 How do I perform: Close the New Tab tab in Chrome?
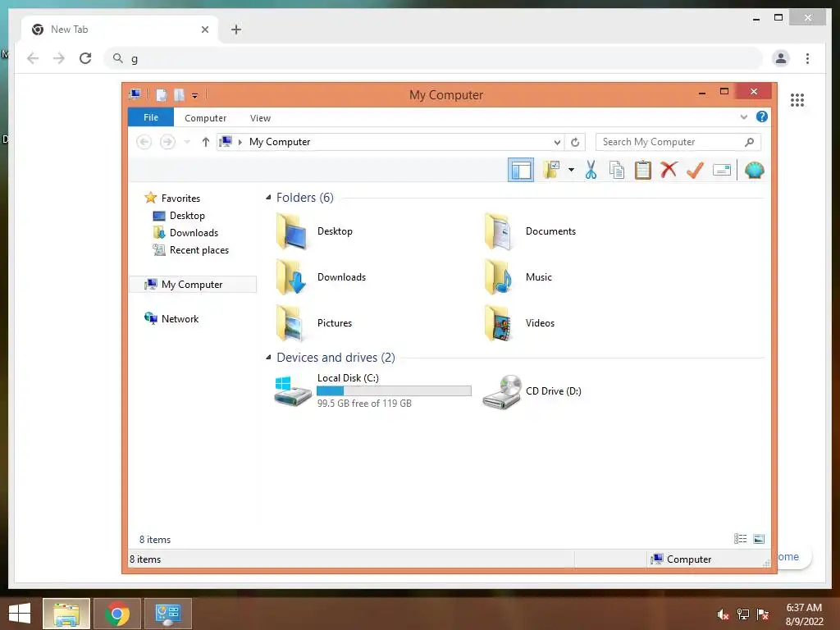tap(204, 30)
